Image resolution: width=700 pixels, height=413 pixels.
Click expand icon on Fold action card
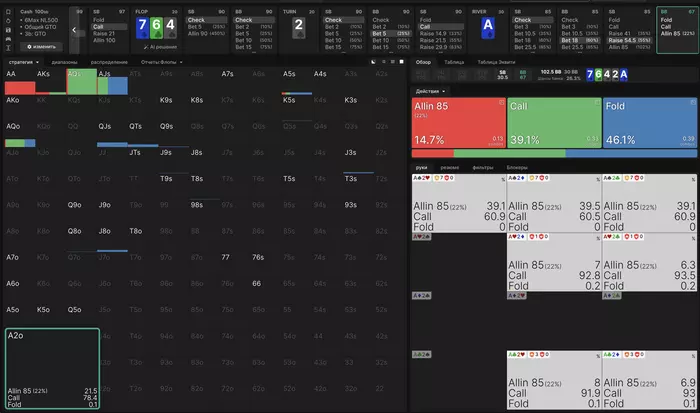coord(693,103)
